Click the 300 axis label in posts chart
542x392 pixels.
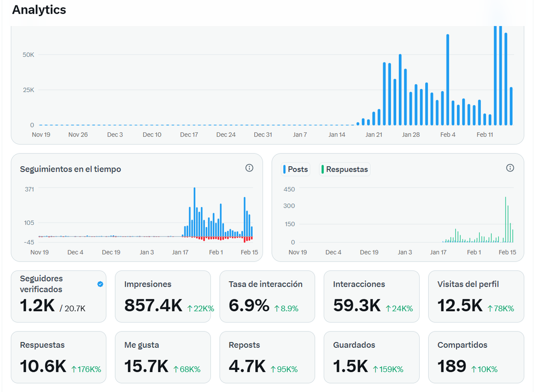pos(289,206)
